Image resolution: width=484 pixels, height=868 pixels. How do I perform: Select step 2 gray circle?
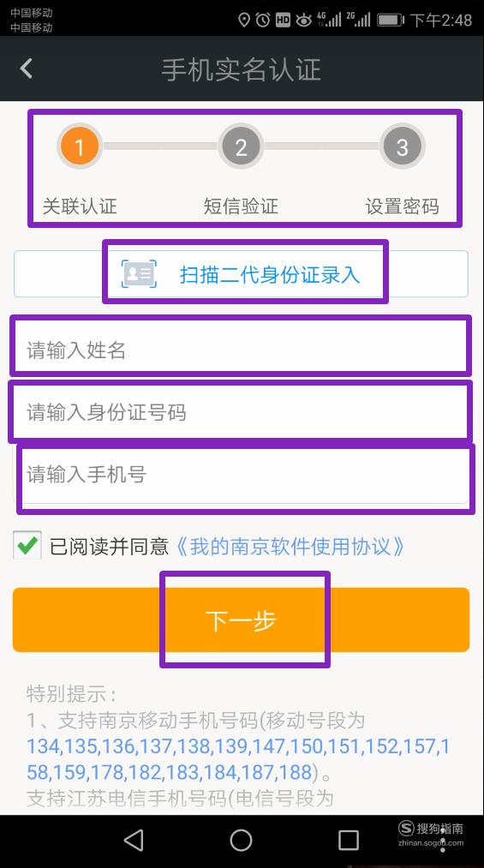(241, 147)
